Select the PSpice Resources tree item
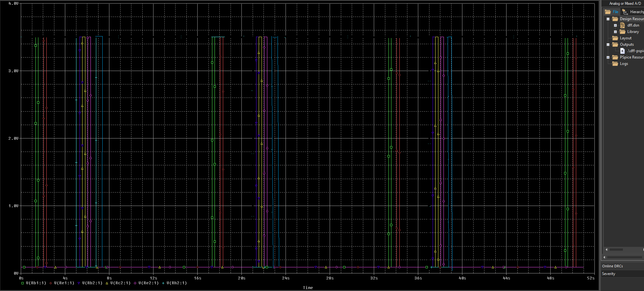Screen dimensions: 644x291 (632, 57)
